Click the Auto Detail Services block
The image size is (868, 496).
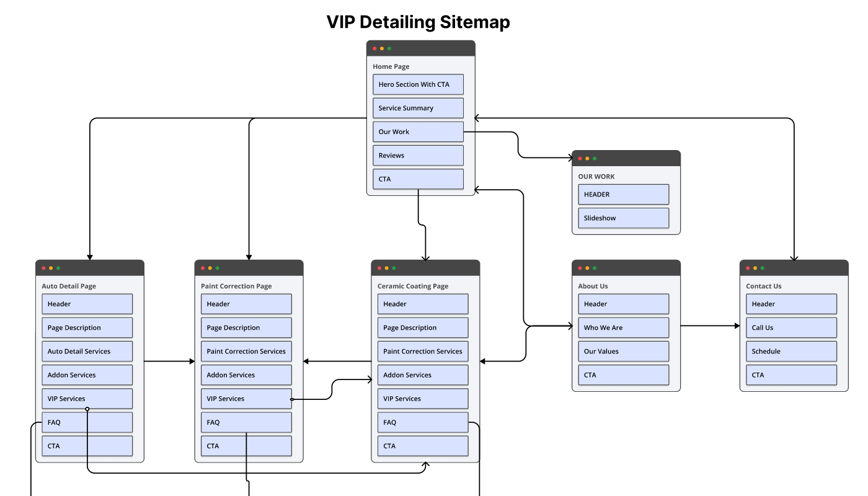[x=87, y=351]
